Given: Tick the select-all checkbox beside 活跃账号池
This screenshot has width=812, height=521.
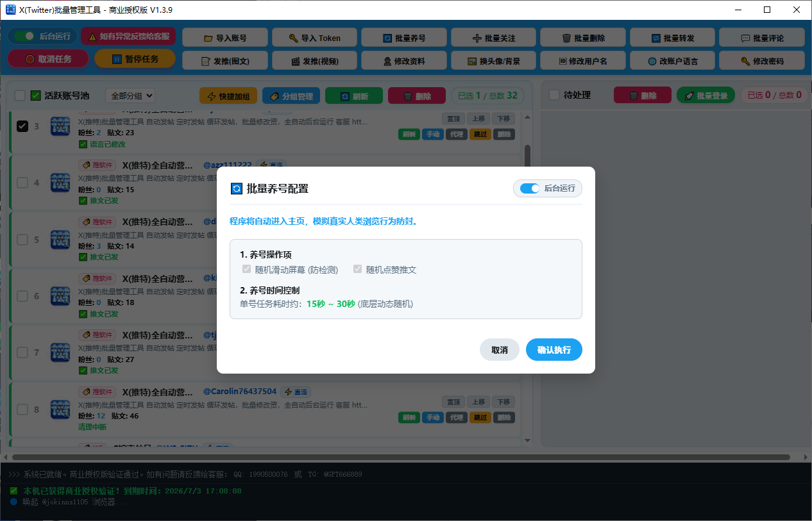Looking at the screenshot, I should pyautogui.click(x=20, y=95).
